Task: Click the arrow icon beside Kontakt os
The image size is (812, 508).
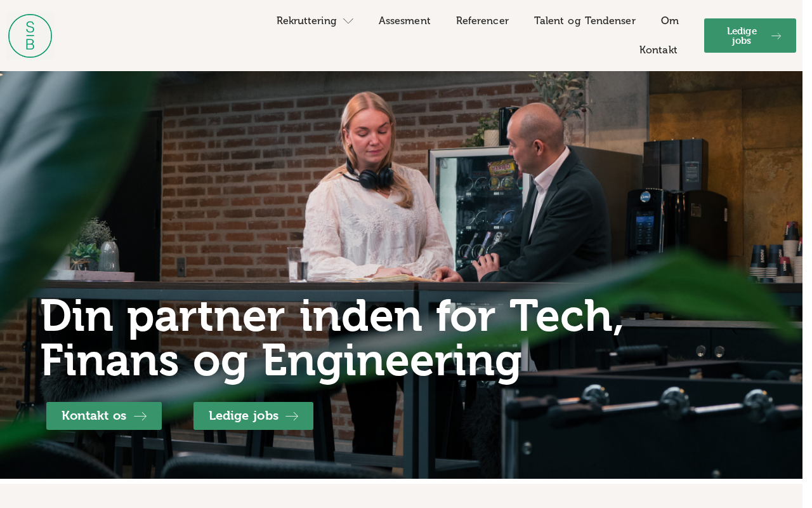Action: point(140,417)
